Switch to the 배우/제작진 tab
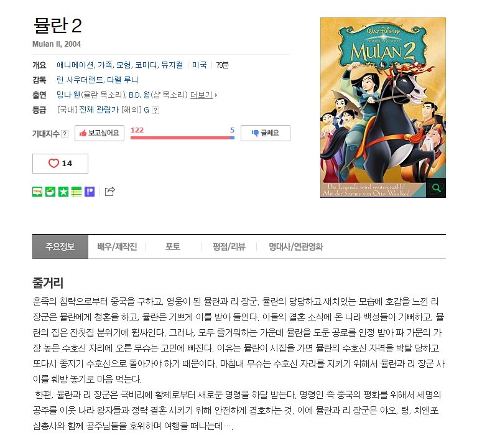This screenshot has width=477, height=448. (117, 246)
